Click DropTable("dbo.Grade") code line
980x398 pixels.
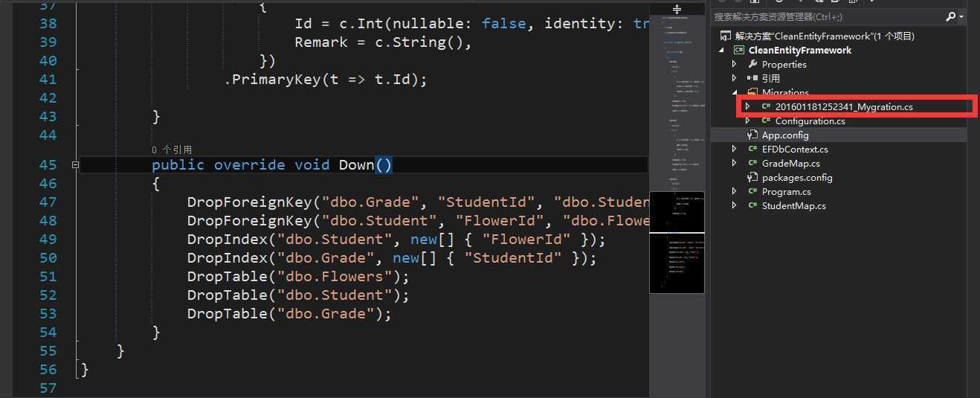(x=289, y=314)
